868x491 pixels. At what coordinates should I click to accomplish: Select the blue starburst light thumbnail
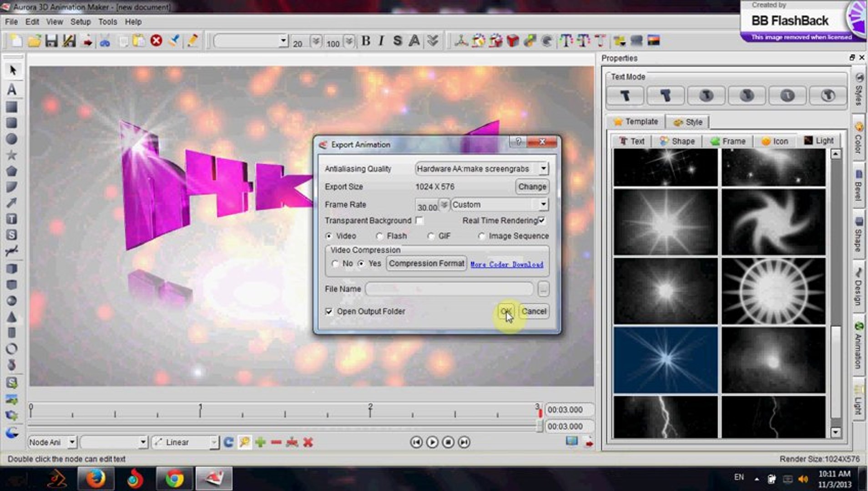(665, 359)
